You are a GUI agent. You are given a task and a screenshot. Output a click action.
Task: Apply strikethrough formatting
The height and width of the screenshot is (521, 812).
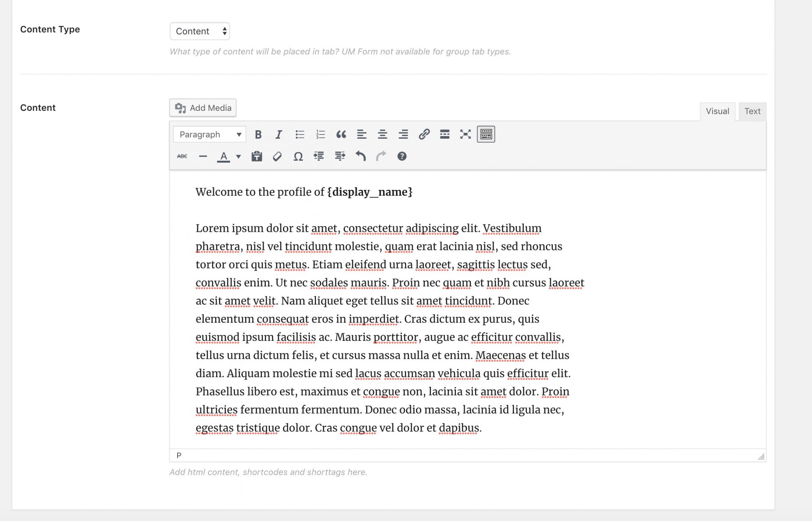182,156
